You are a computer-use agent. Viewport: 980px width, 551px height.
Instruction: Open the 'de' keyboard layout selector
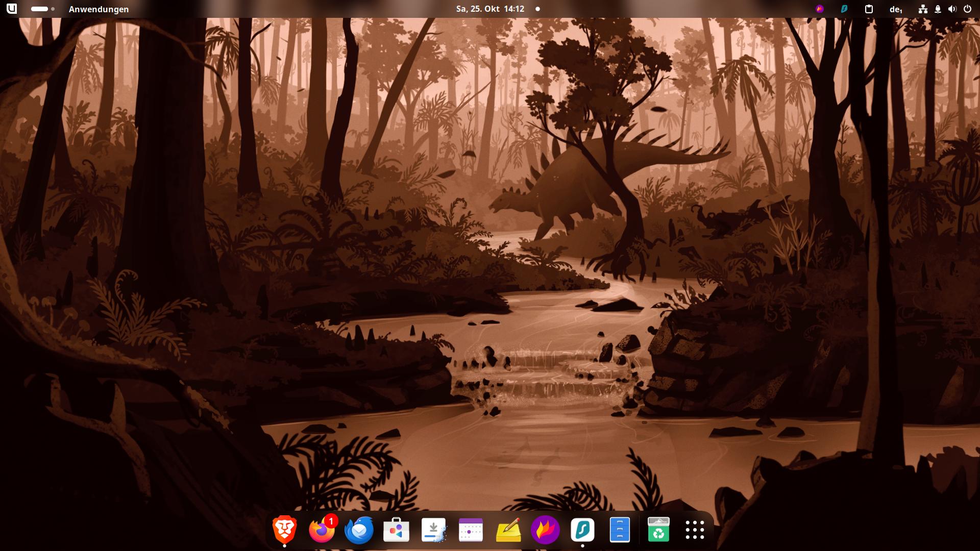pos(896,9)
